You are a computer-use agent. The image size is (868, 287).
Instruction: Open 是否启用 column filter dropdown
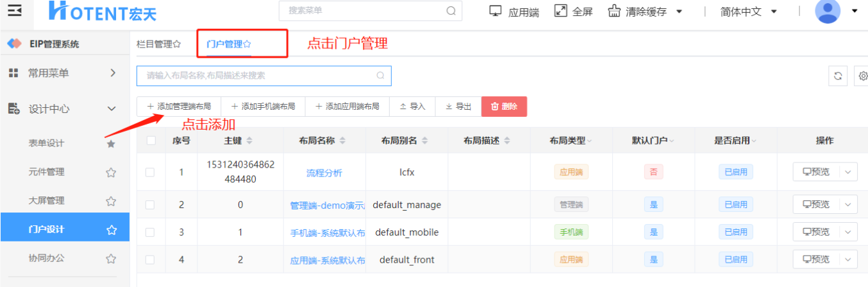754,141
